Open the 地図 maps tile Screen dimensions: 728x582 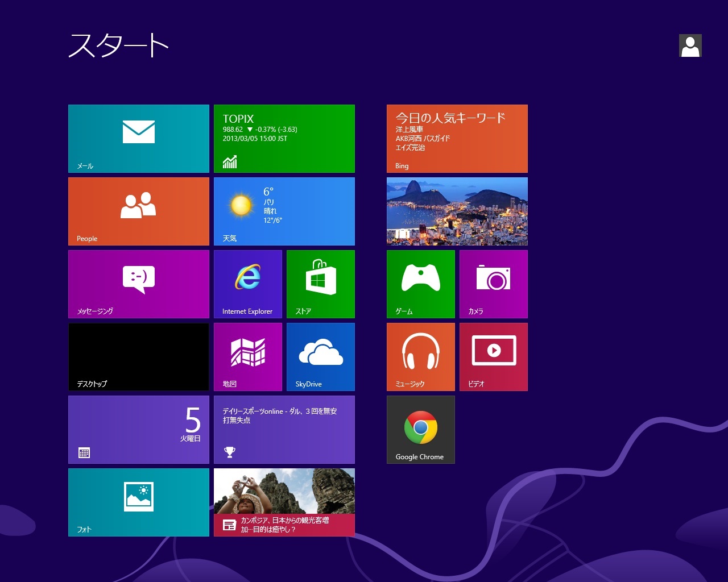tap(248, 357)
